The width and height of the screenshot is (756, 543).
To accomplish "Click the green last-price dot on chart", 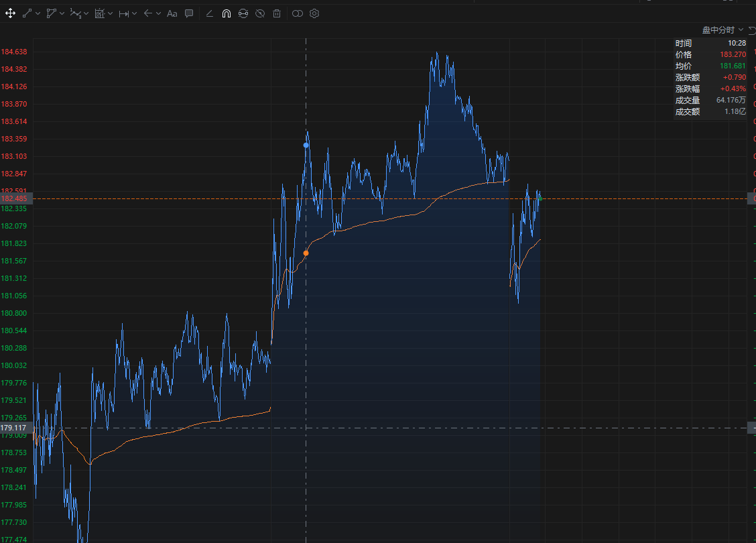I will click(540, 198).
